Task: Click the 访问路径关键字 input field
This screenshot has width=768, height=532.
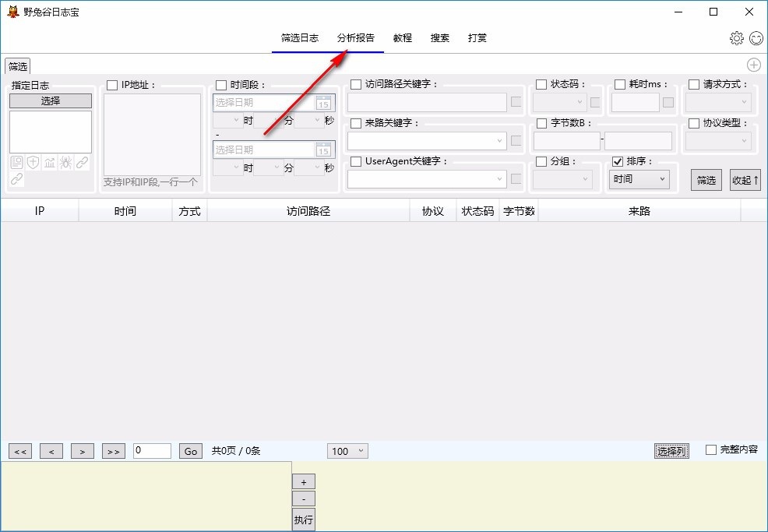Action: coord(427,102)
